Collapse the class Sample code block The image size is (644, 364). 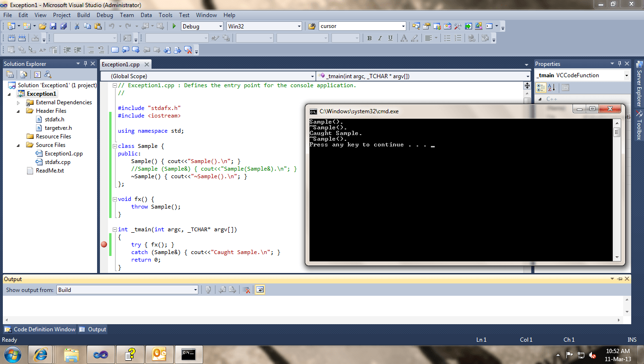point(115,146)
